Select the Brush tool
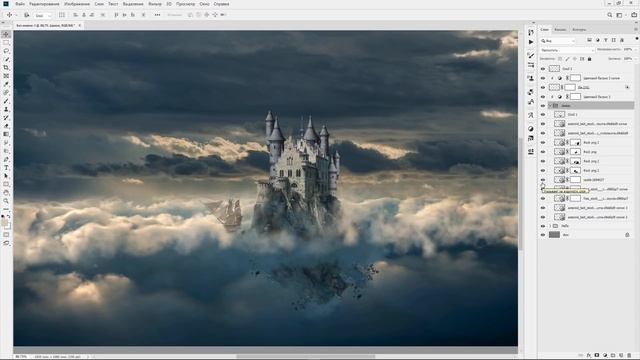Image resolution: width=640 pixels, height=360 pixels. [6, 101]
